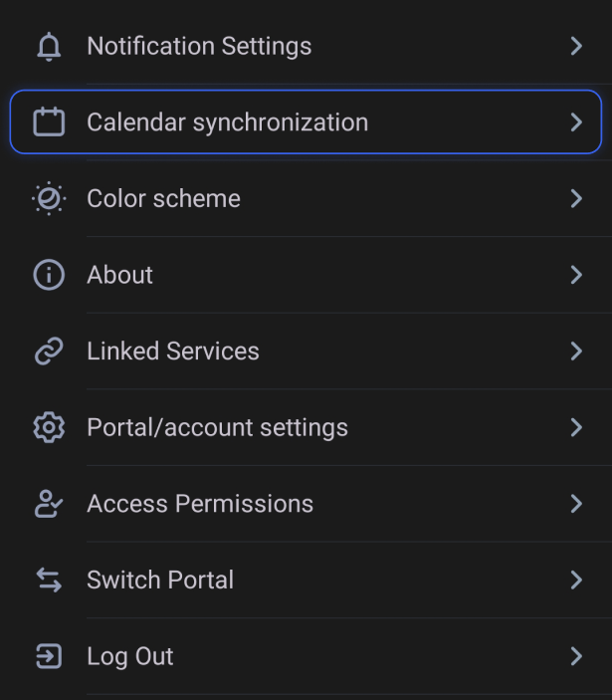Click the sun color scheme icon
Image resolution: width=612 pixels, height=700 pixels.
pos(49,198)
